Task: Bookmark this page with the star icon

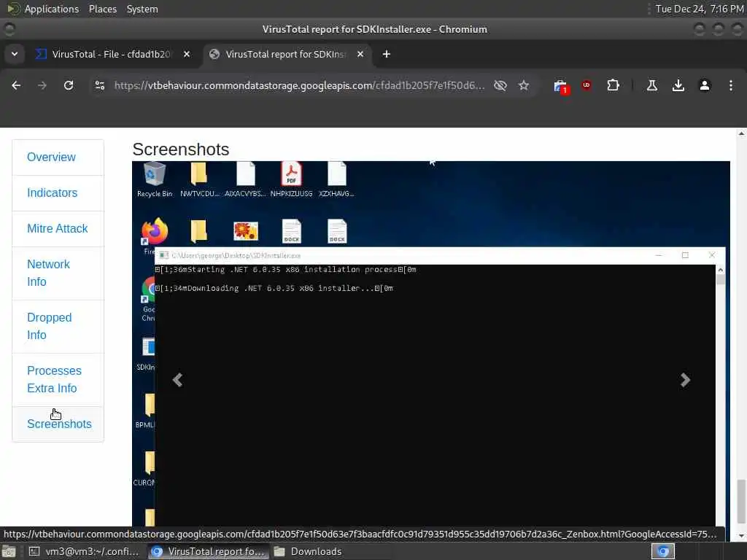Action: coord(524,85)
